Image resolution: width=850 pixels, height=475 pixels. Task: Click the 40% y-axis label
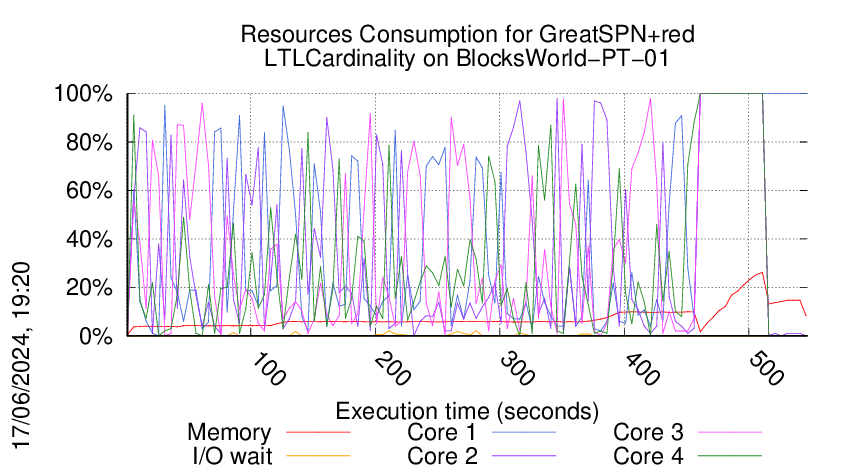[89, 239]
